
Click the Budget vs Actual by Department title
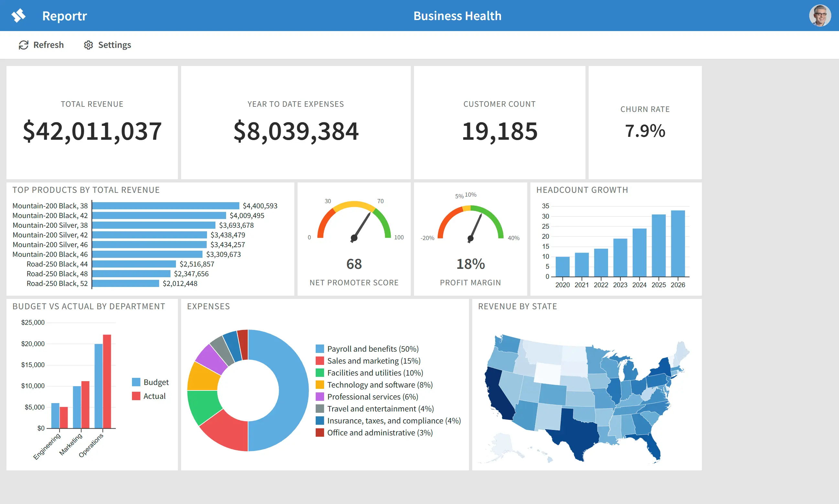point(89,306)
